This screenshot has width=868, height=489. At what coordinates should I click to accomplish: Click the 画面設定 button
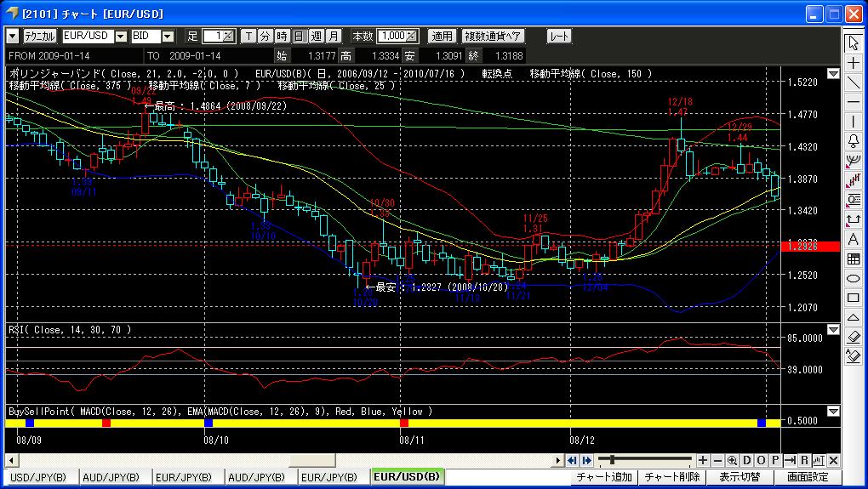[808, 477]
